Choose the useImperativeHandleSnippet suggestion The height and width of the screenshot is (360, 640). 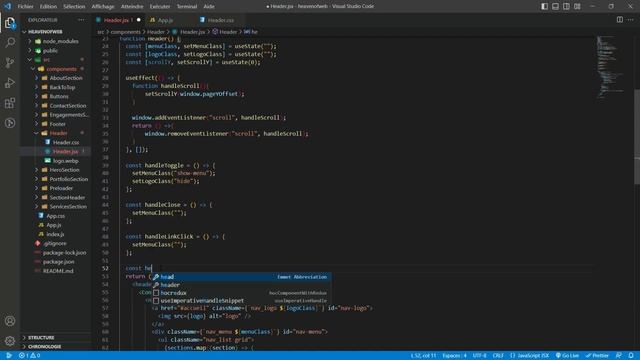pos(242,301)
